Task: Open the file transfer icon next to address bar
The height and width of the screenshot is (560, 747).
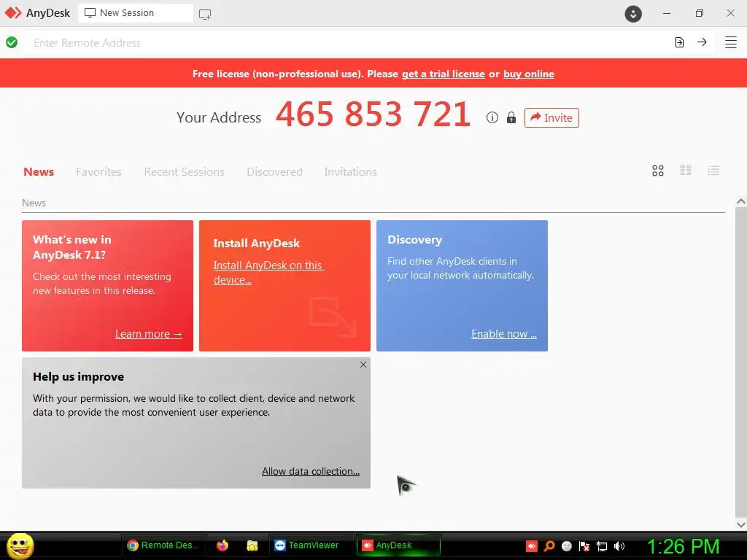Action: 679,42
